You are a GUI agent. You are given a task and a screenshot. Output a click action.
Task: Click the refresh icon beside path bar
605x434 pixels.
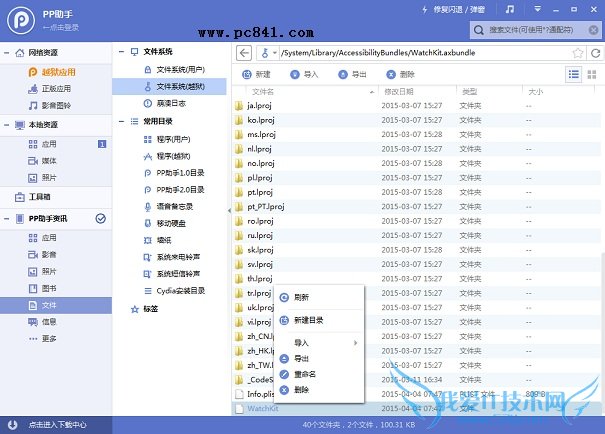595,53
